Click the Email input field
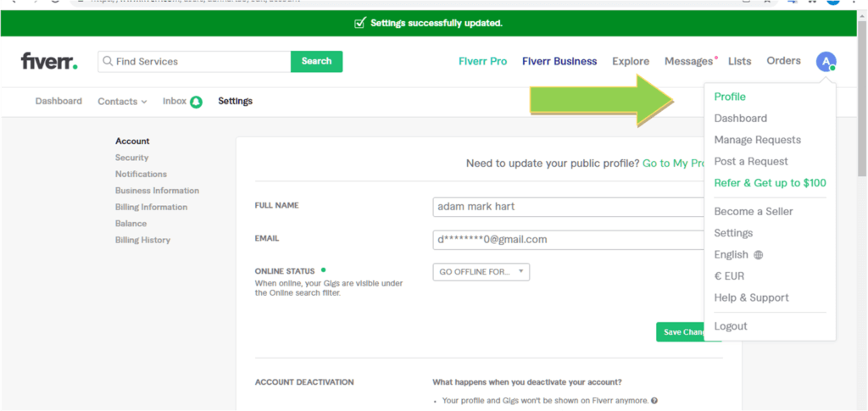868x411 pixels. (568, 240)
